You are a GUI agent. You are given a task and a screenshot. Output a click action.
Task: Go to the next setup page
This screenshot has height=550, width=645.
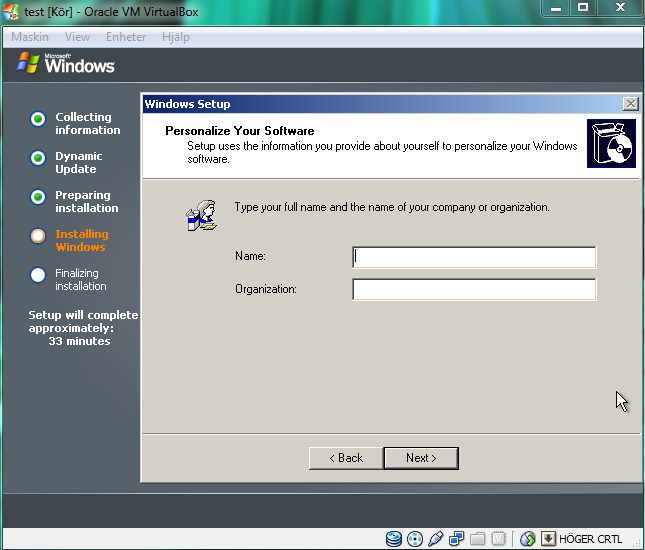pyautogui.click(x=421, y=458)
